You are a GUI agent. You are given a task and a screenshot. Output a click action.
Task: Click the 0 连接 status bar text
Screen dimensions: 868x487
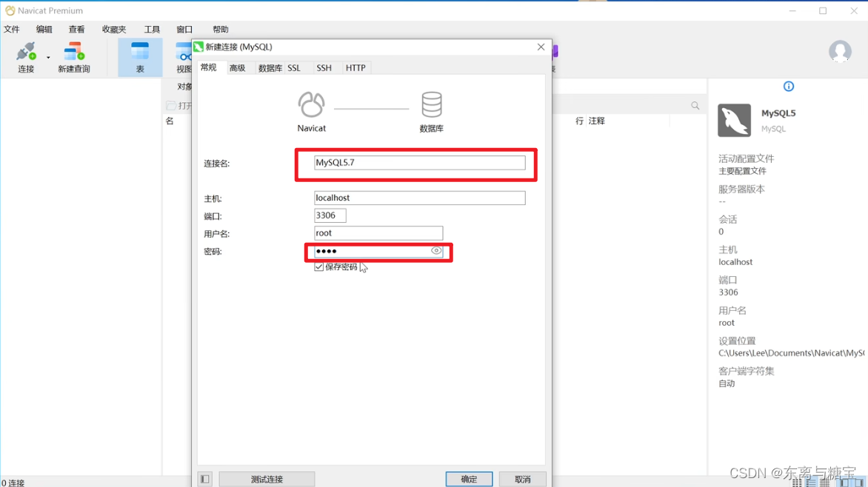pos(13,483)
